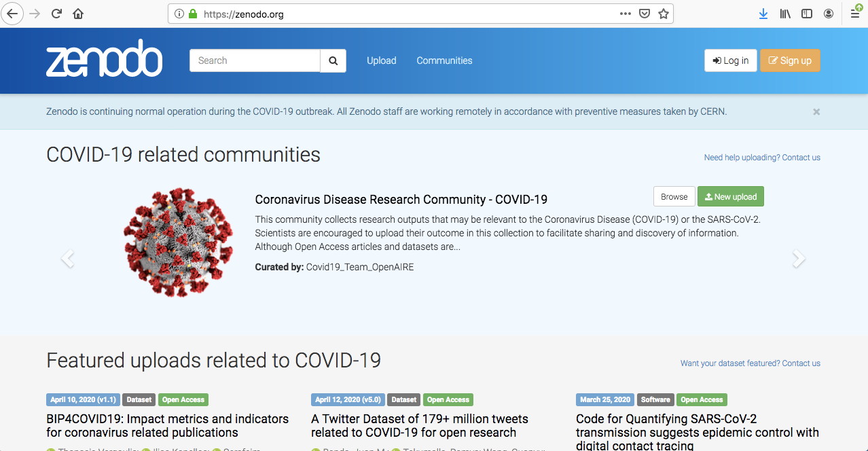Click the Curated by Covid19_Team_OpenAIRE text
868x451 pixels.
tap(334, 267)
